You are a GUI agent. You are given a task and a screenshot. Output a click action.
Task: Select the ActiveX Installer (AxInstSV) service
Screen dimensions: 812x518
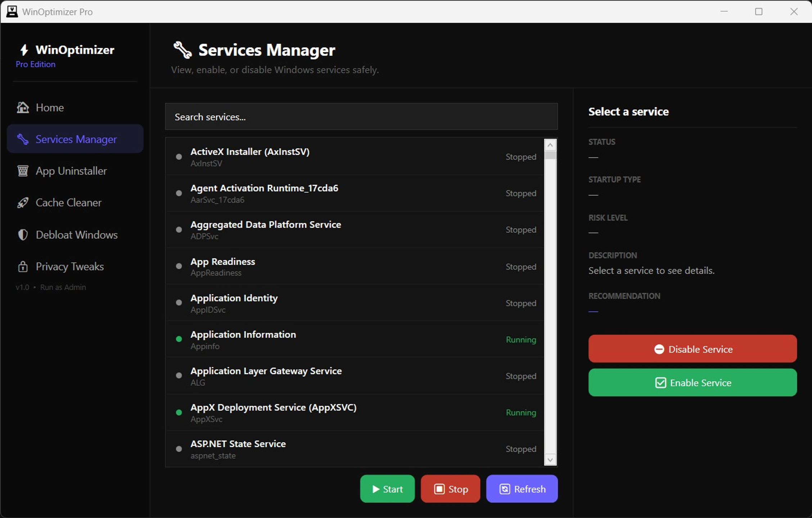tap(355, 157)
